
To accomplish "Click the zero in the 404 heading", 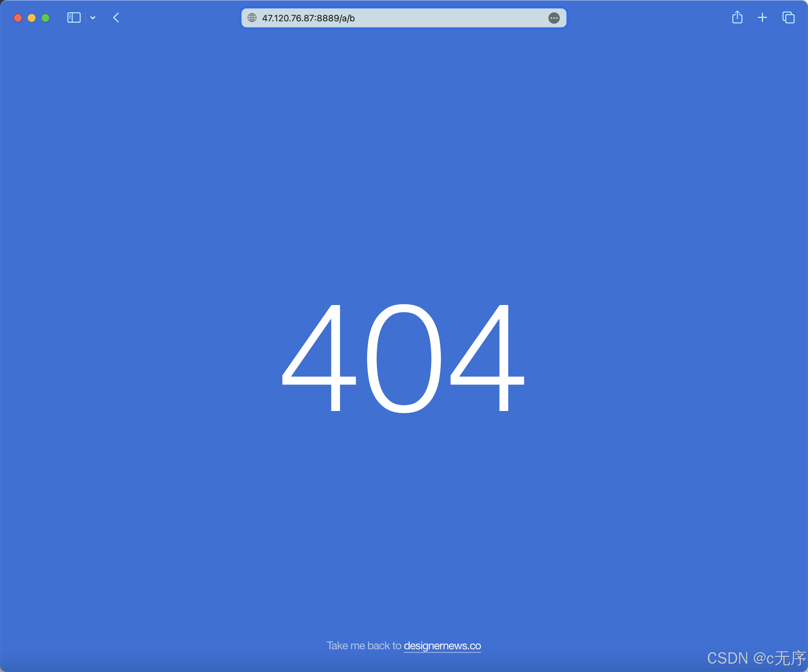I will tap(404, 358).
